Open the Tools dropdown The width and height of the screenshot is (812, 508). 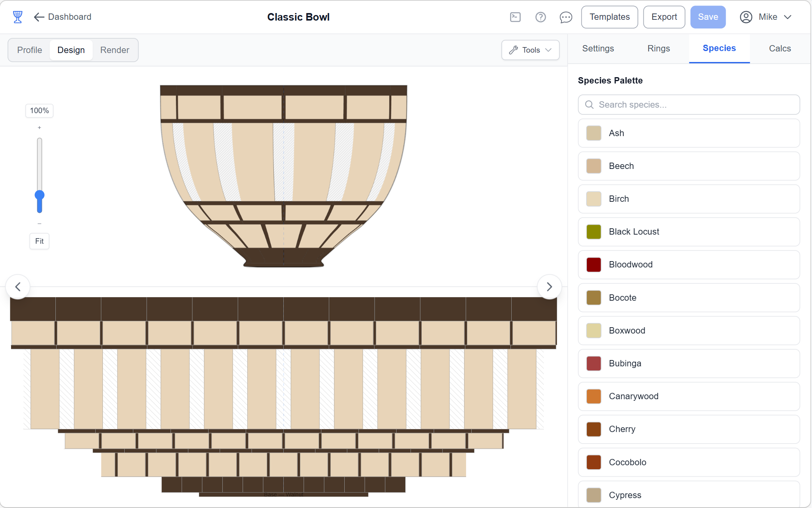[530, 50]
